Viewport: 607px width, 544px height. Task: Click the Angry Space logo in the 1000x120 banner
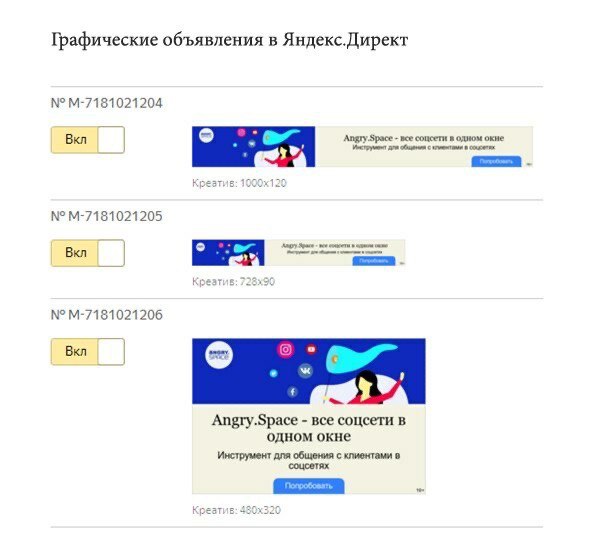206,136
